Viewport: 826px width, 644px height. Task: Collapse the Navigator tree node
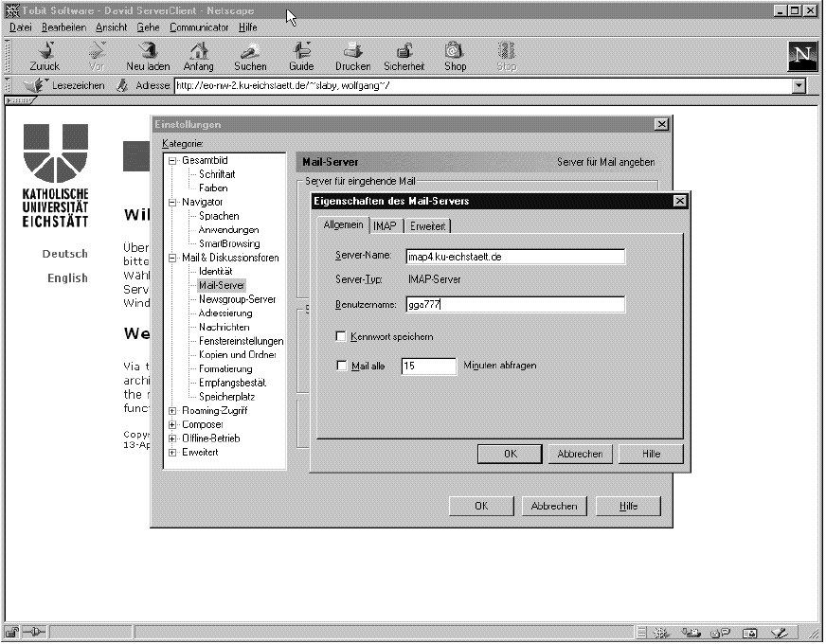tap(172, 203)
